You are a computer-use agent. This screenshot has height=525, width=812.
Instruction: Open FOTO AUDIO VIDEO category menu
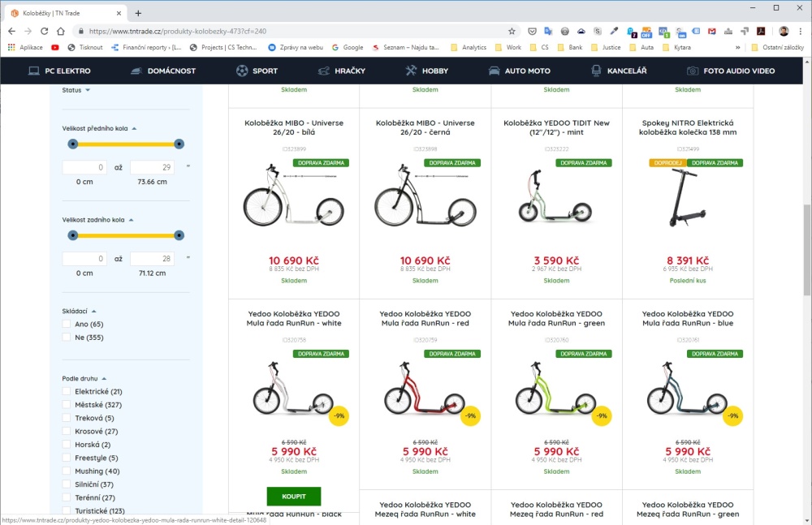[x=731, y=71]
